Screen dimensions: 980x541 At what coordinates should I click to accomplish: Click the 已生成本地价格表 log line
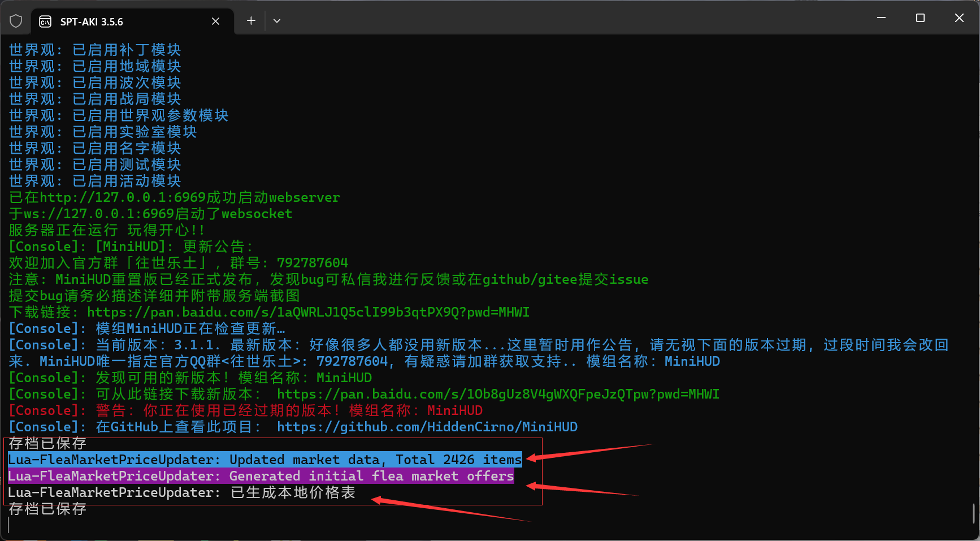click(x=181, y=493)
